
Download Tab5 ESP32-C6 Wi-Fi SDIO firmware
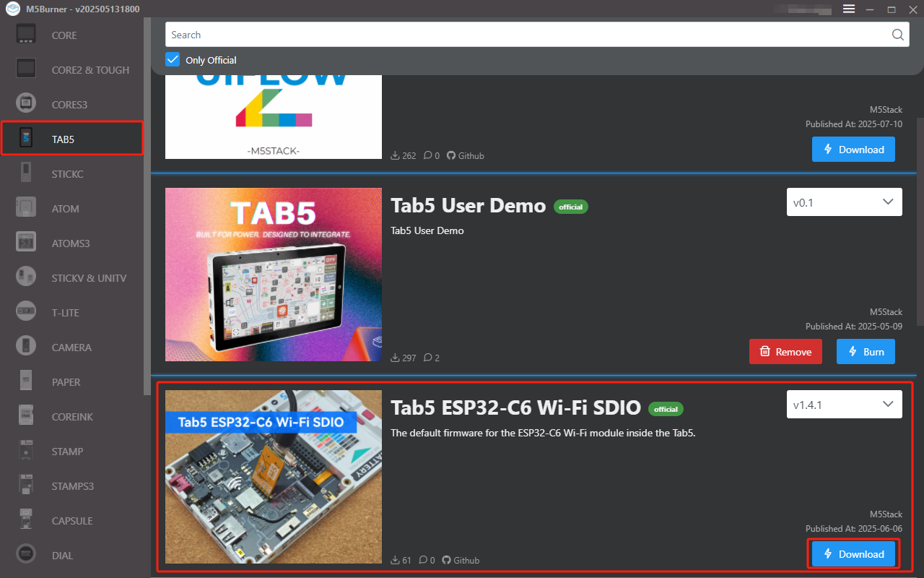click(x=853, y=554)
